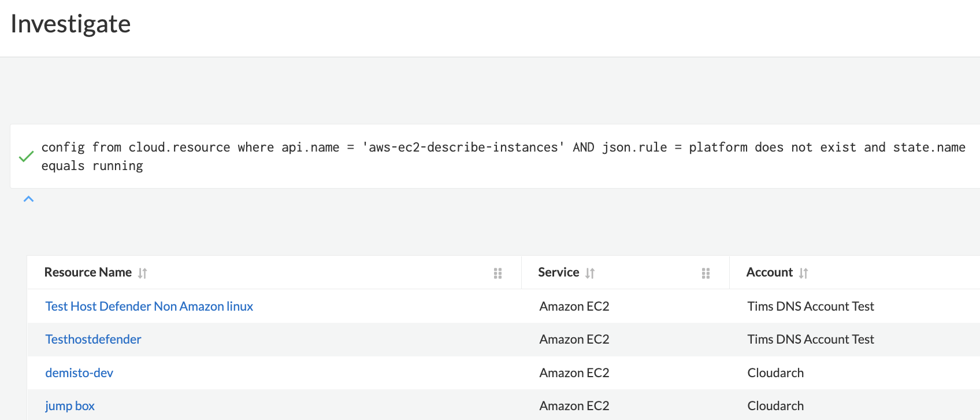This screenshot has width=980, height=420.
Task: Click the Investigate page heading
Action: (70, 24)
